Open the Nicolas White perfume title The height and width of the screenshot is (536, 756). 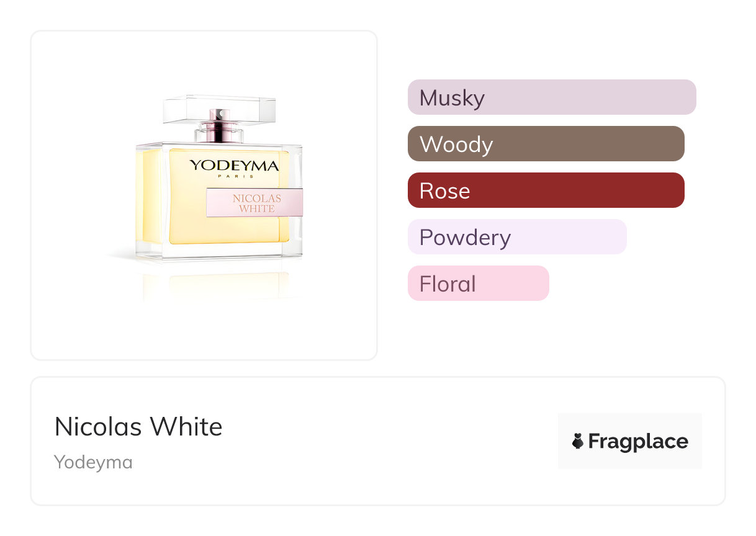(138, 427)
